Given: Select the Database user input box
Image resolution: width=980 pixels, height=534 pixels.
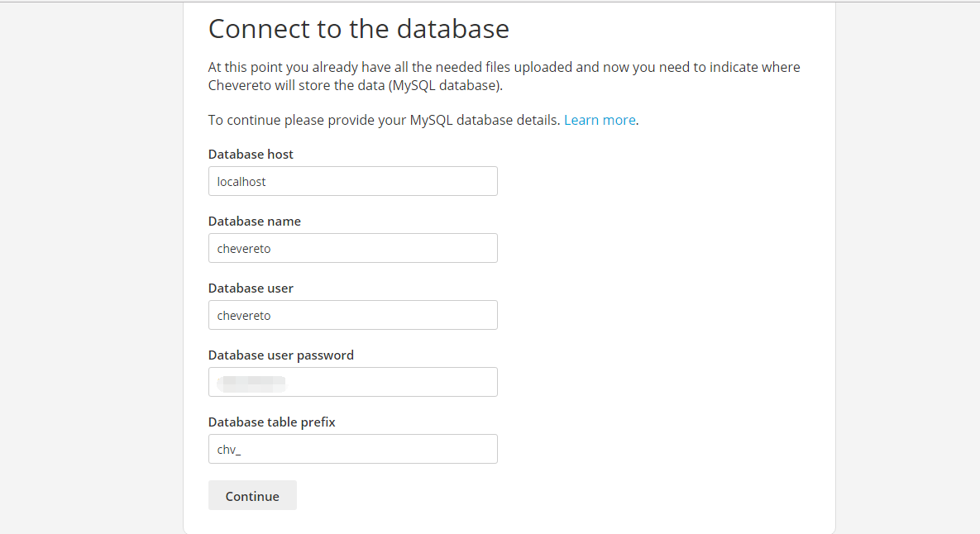Looking at the screenshot, I should click(352, 315).
